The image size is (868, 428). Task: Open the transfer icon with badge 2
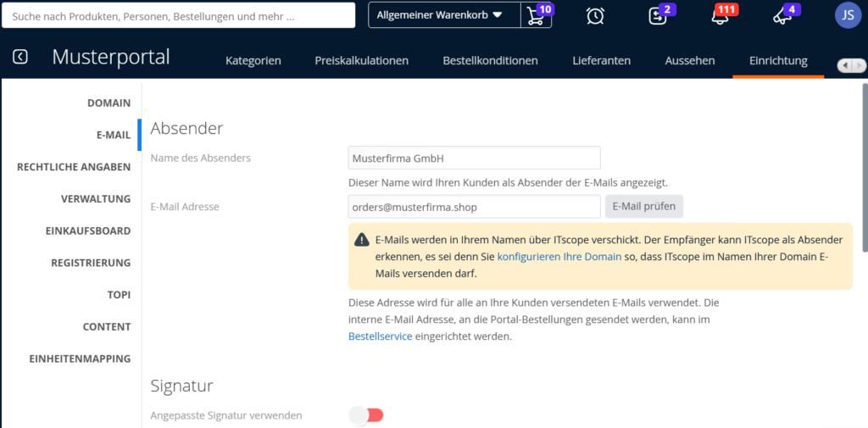click(x=658, y=15)
